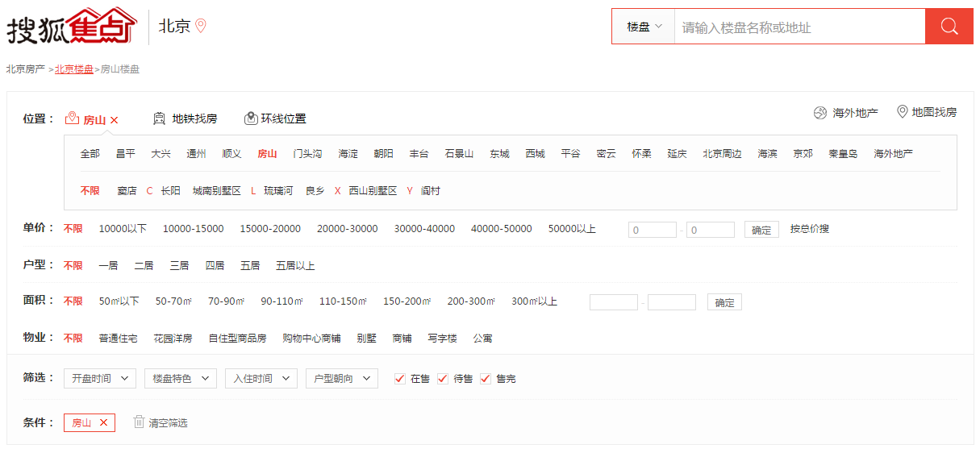Click the subway icon for 地铁找房
The image size is (980, 453).
pyautogui.click(x=159, y=118)
